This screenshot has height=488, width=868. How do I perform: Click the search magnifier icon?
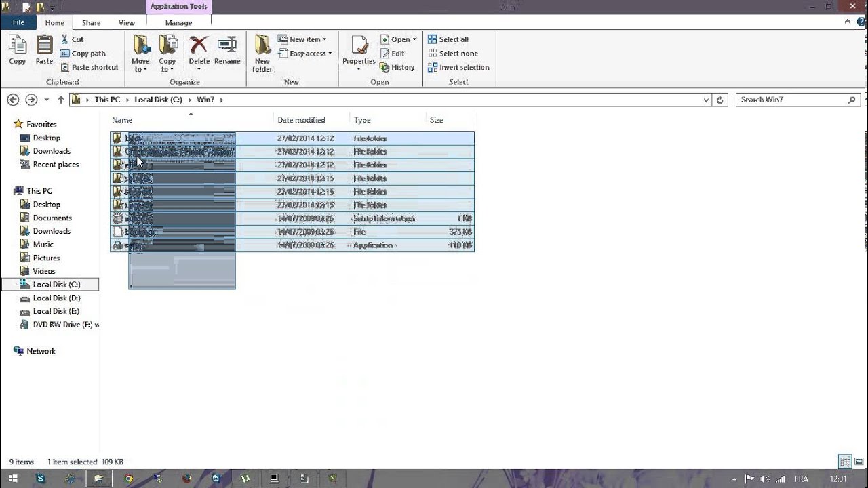click(x=852, y=100)
